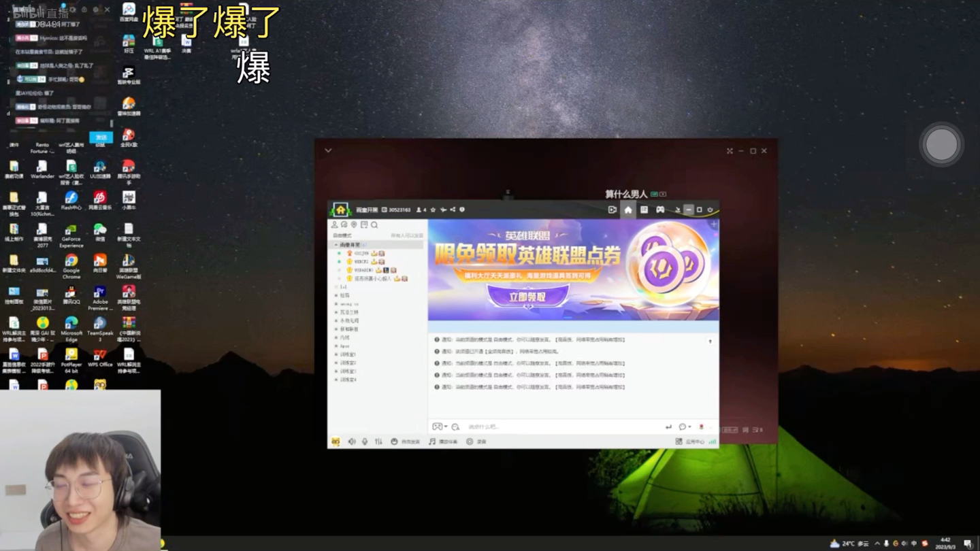980x551 pixels.
Task: Click the send enter-arrow icon
Action: pyautogui.click(x=668, y=427)
